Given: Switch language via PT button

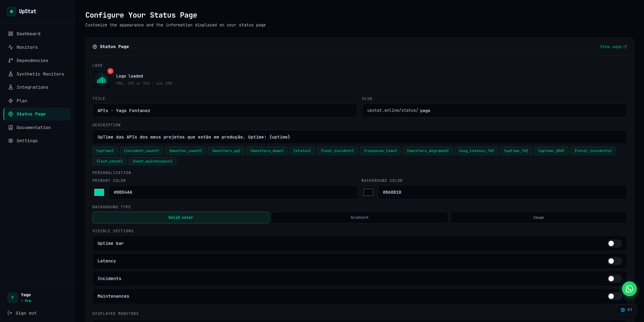Looking at the screenshot, I should pyautogui.click(x=626, y=310).
